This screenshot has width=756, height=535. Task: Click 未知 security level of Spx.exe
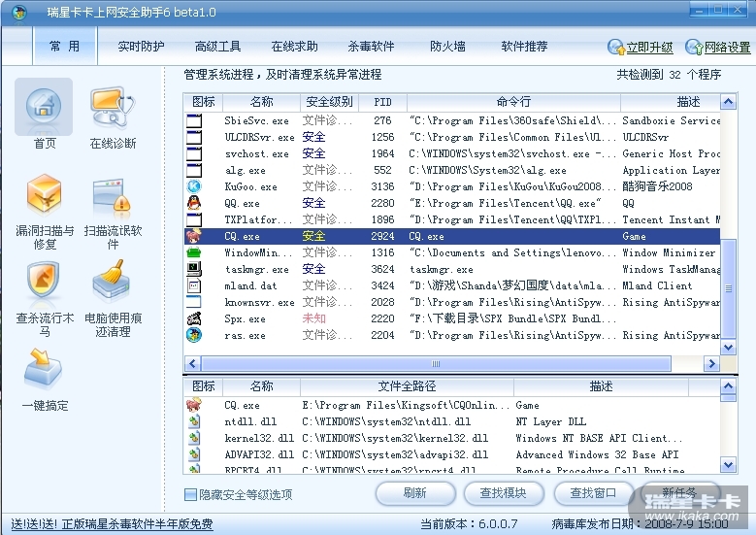pos(313,318)
